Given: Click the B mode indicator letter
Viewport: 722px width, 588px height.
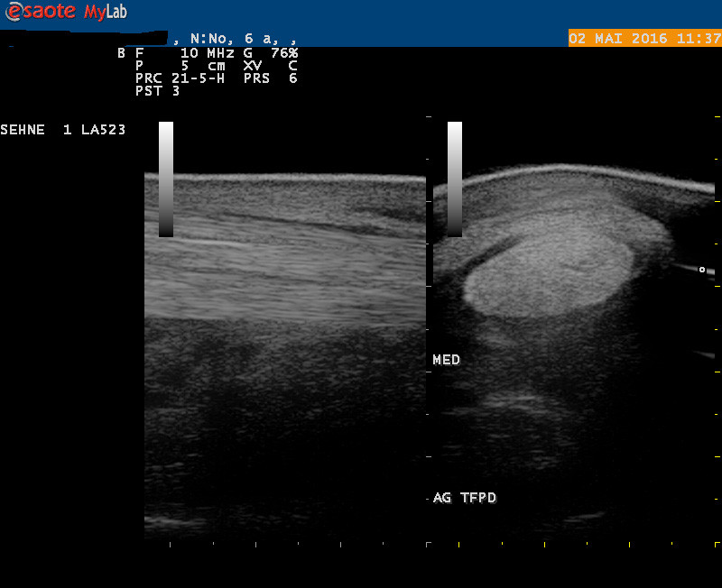Looking at the screenshot, I should (122, 53).
